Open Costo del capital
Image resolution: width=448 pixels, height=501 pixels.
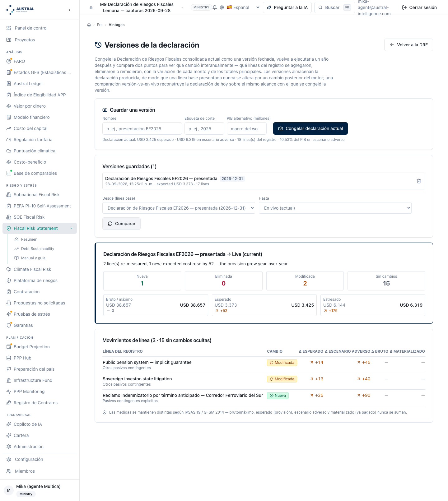[x=40, y=128]
